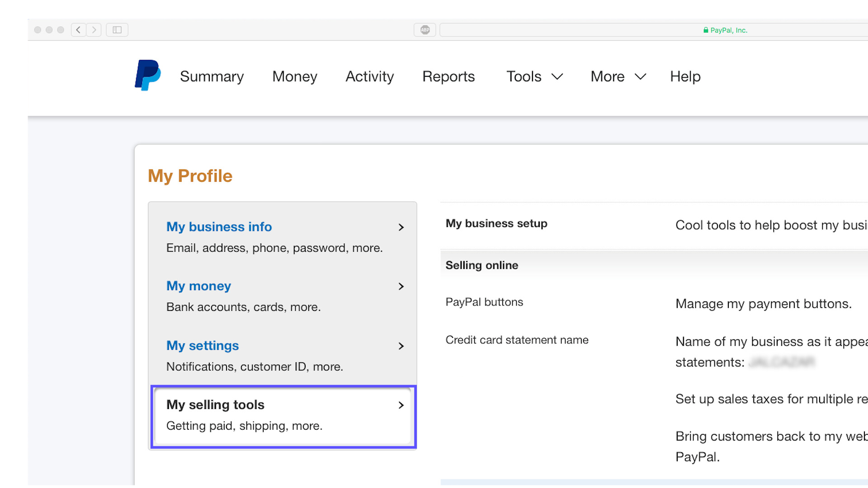Image resolution: width=868 pixels, height=488 pixels.
Task: Go back with browser back arrow
Action: point(78,30)
